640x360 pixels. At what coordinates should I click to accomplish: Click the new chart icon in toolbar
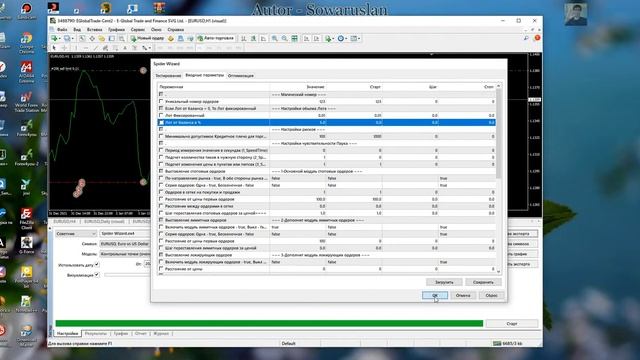pos(54,38)
